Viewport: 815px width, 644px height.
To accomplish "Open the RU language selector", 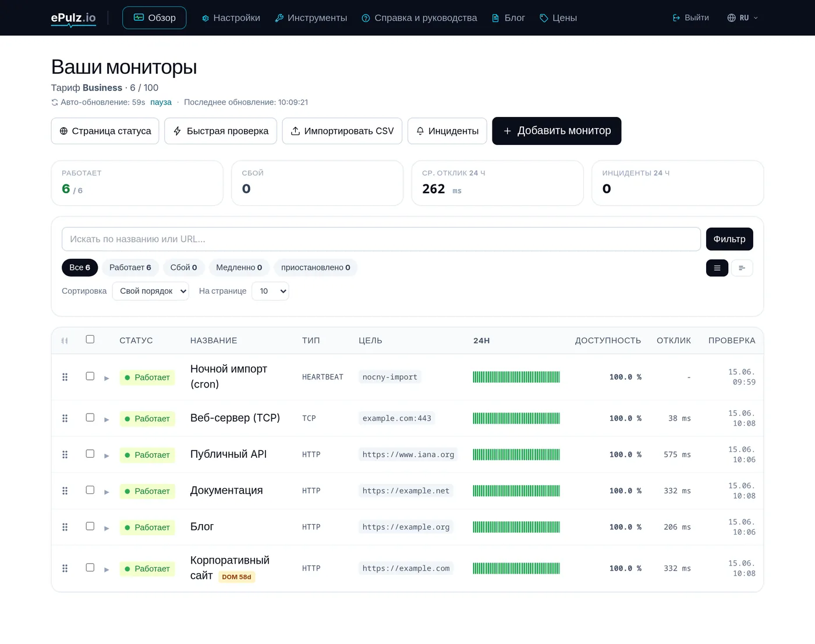I will pos(743,18).
